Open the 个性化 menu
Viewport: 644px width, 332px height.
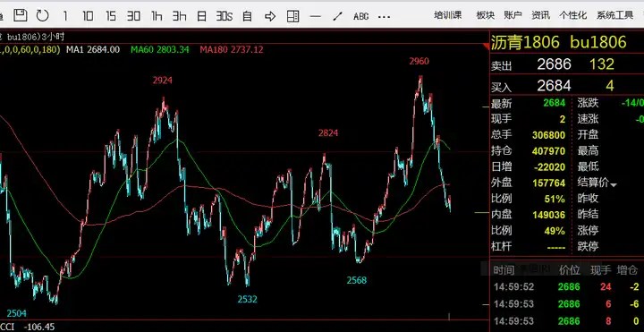(573, 15)
